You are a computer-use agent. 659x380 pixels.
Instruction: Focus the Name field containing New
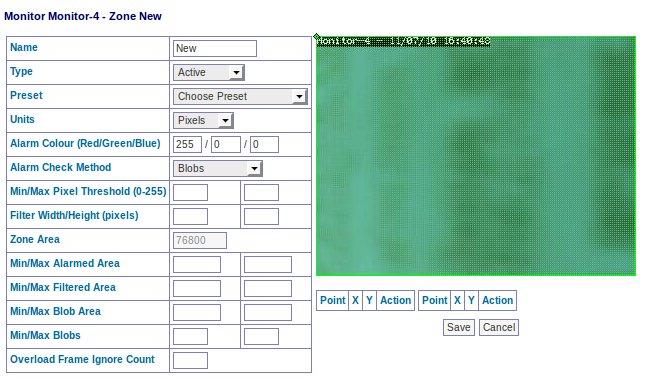(x=215, y=48)
